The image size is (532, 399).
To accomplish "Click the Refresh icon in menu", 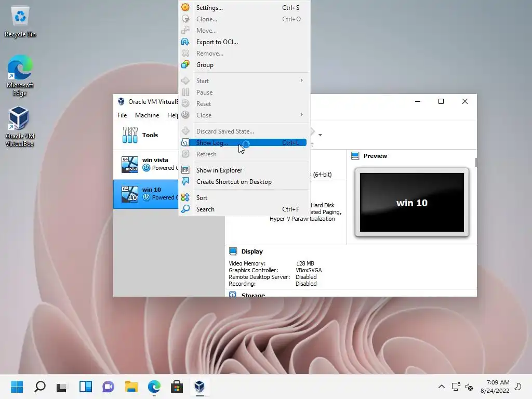I will point(185,154).
